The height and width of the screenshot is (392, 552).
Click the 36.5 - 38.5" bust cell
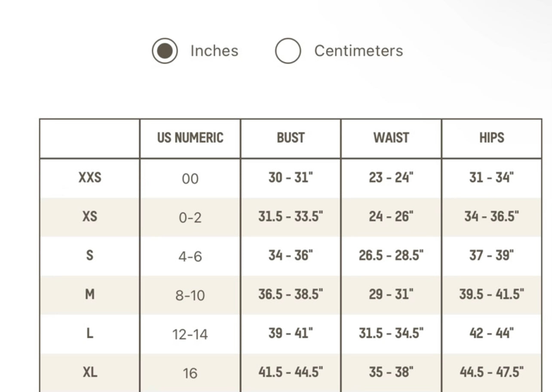291,294
